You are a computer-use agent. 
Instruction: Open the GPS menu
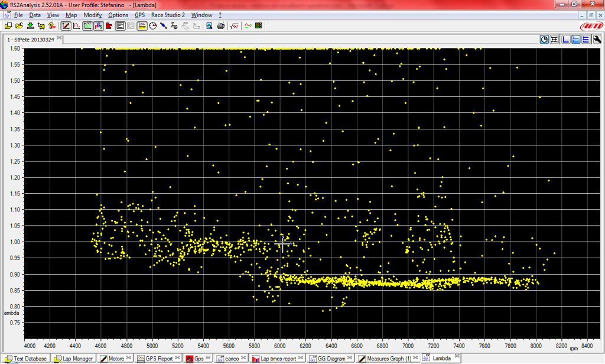pyautogui.click(x=139, y=15)
